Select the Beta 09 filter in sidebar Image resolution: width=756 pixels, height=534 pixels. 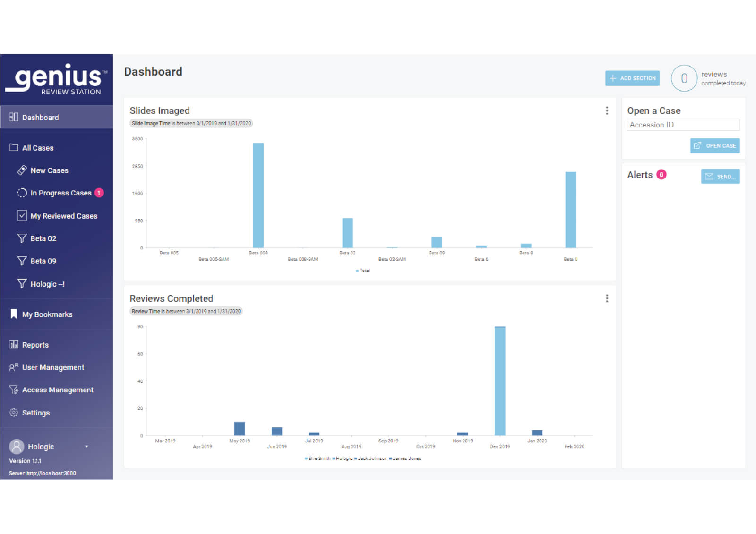[x=43, y=261]
